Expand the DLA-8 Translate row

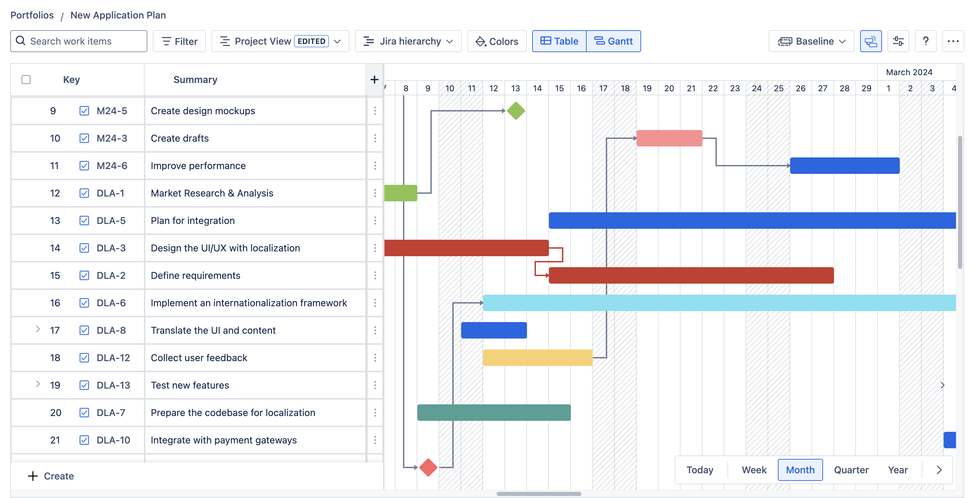(x=38, y=329)
